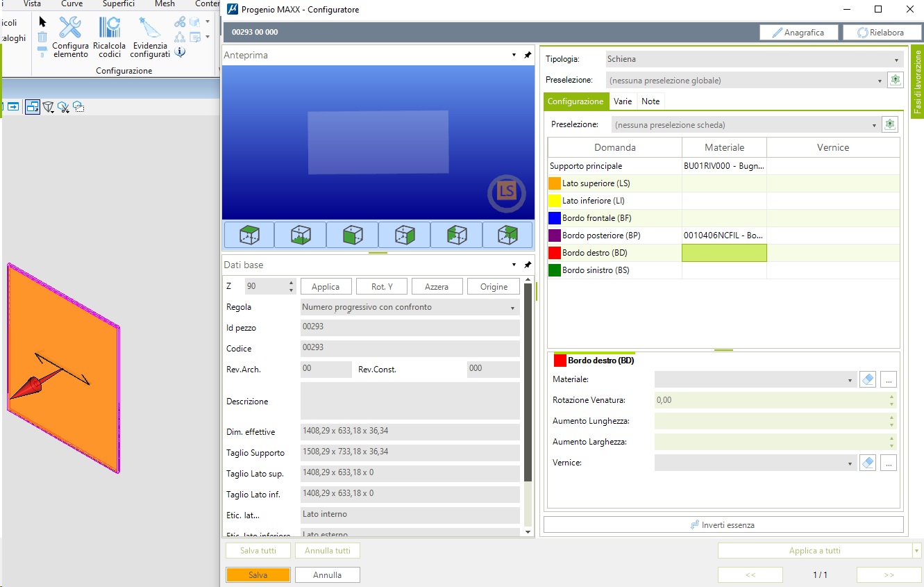Viewport: 924px width, 587px height.
Task: Show right face cube view in Anteprima
Action: [x=404, y=235]
